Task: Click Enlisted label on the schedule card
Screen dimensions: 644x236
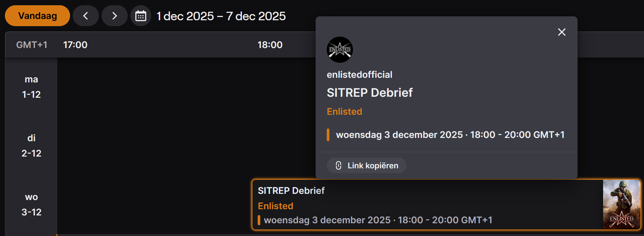Action: point(275,206)
